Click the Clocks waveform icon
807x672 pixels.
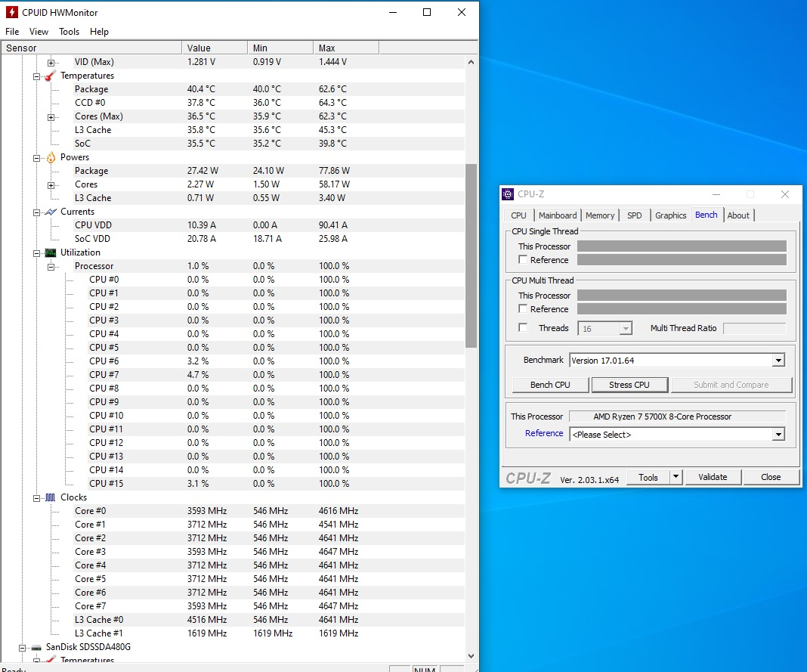pyautogui.click(x=51, y=497)
